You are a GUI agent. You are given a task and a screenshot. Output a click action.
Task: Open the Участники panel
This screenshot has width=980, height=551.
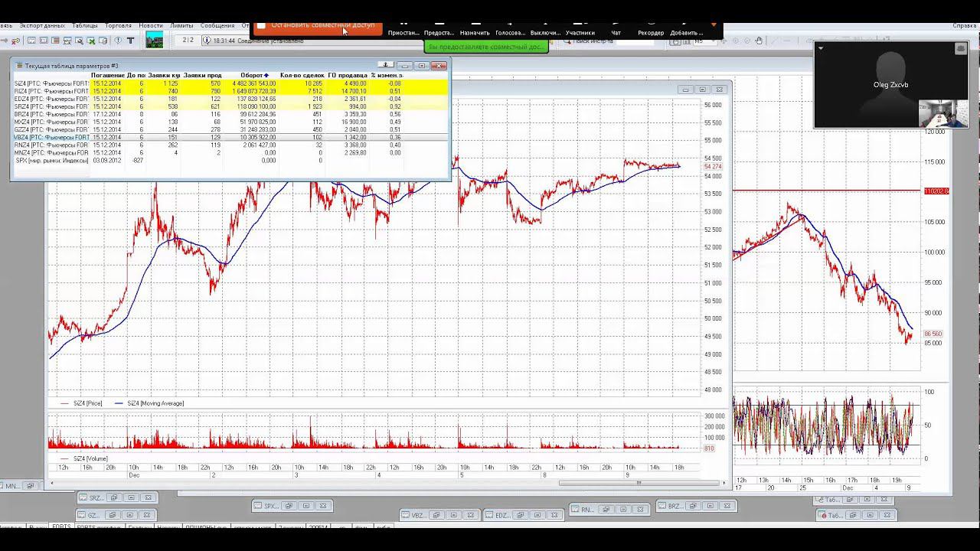pos(580,29)
